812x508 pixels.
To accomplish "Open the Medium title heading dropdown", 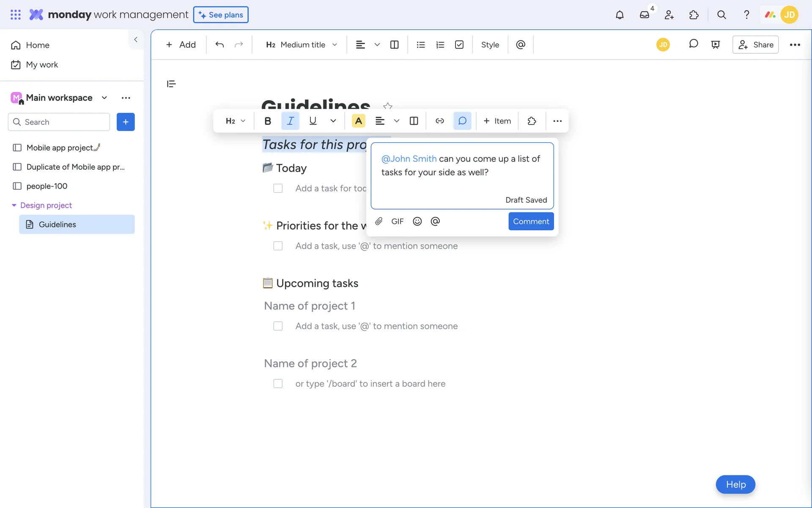I will point(302,45).
